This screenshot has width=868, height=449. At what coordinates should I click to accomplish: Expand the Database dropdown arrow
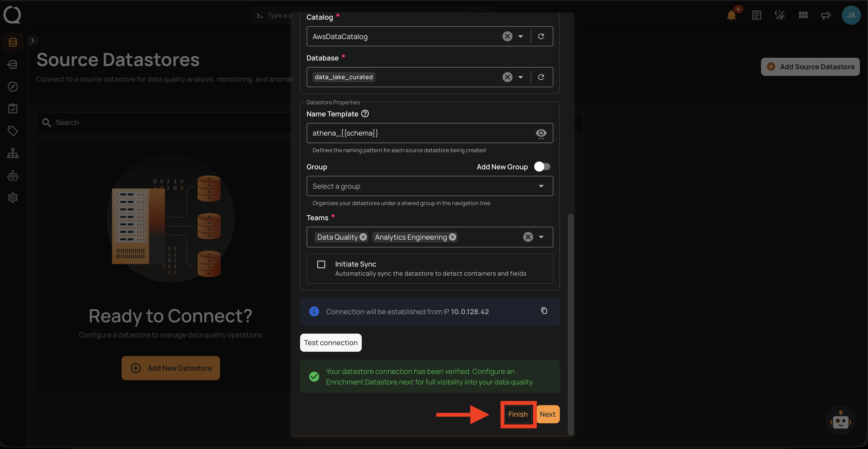coord(520,77)
